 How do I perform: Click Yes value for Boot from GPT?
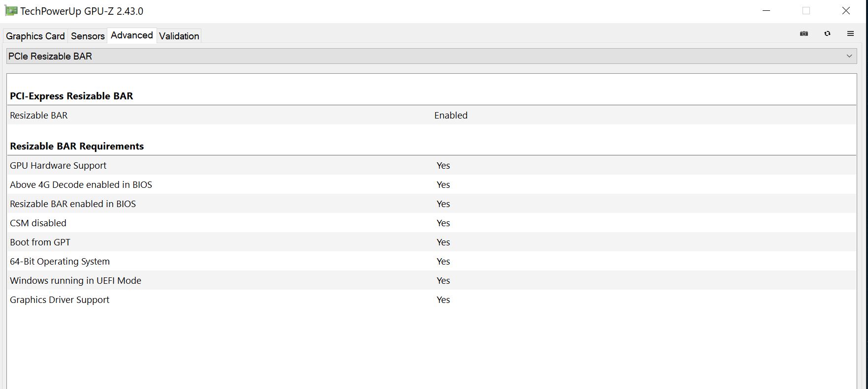[443, 242]
